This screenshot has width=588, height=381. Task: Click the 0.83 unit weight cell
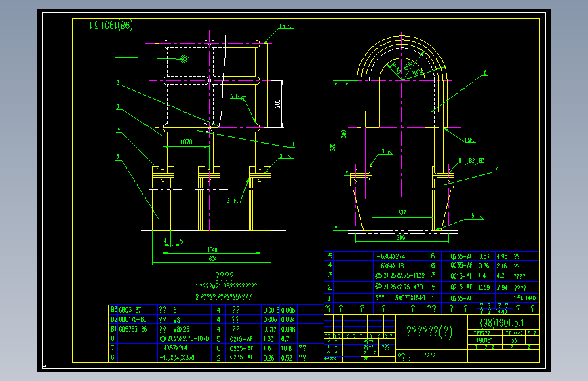(x=484, y=256)
